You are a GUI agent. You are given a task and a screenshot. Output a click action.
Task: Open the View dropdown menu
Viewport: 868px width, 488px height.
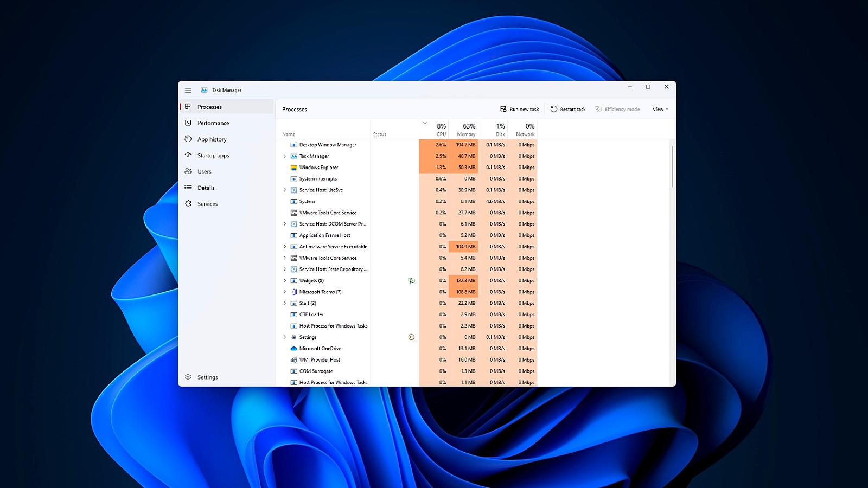tap(660, 109)
